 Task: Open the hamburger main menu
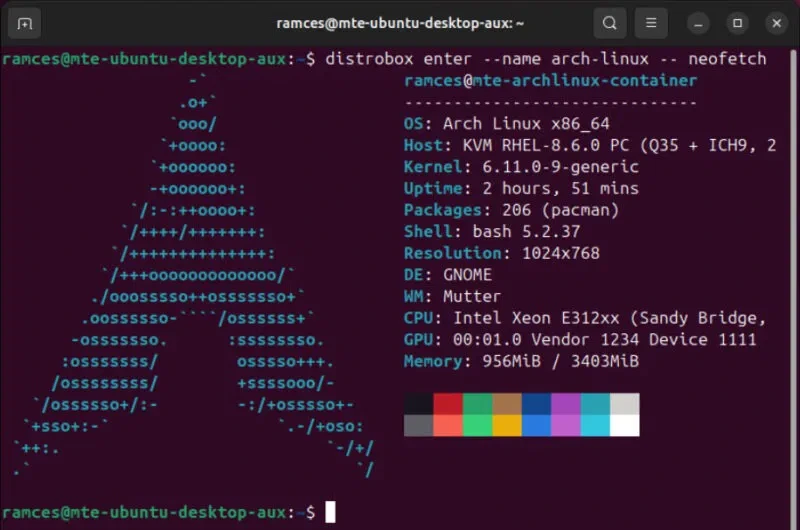coord(651,22)
